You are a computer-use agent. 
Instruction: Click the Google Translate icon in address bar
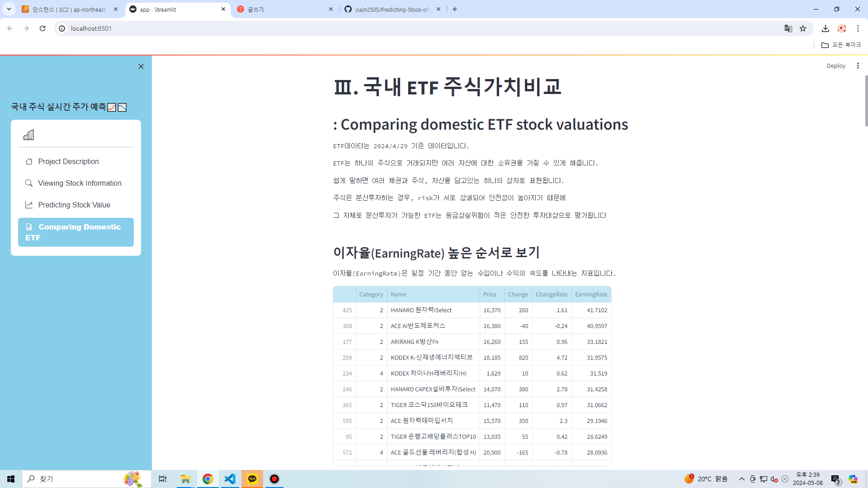click(x=788, y=28)
